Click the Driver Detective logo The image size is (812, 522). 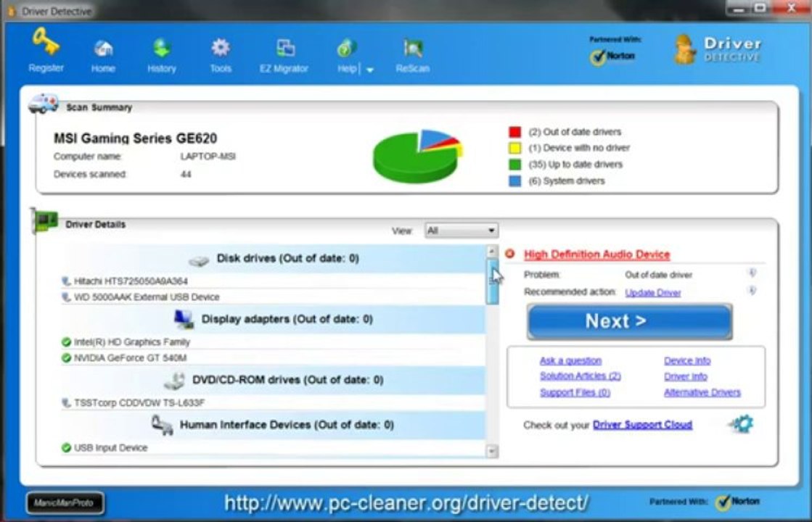(718, 50)
